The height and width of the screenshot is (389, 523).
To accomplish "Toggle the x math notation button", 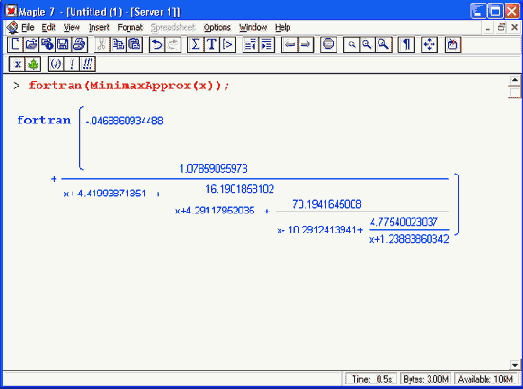I will (x=17, y=64).
